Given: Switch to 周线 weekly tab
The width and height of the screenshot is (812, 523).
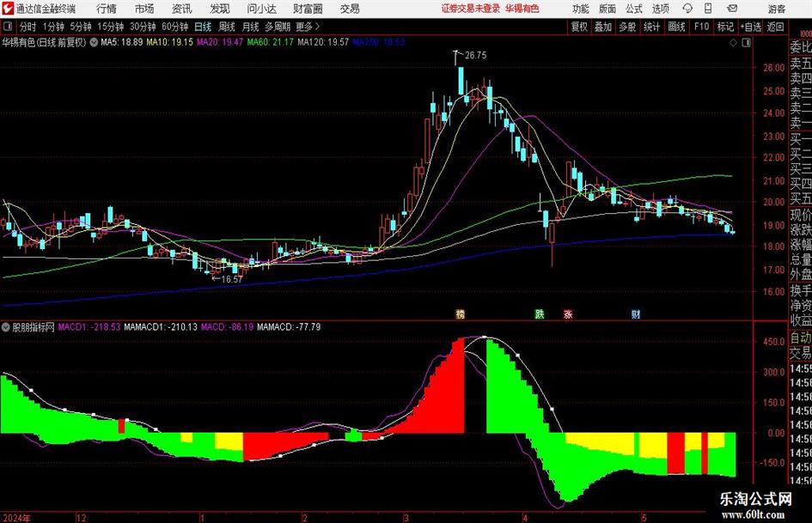Looking at the screenshot, I should (227, 27).
